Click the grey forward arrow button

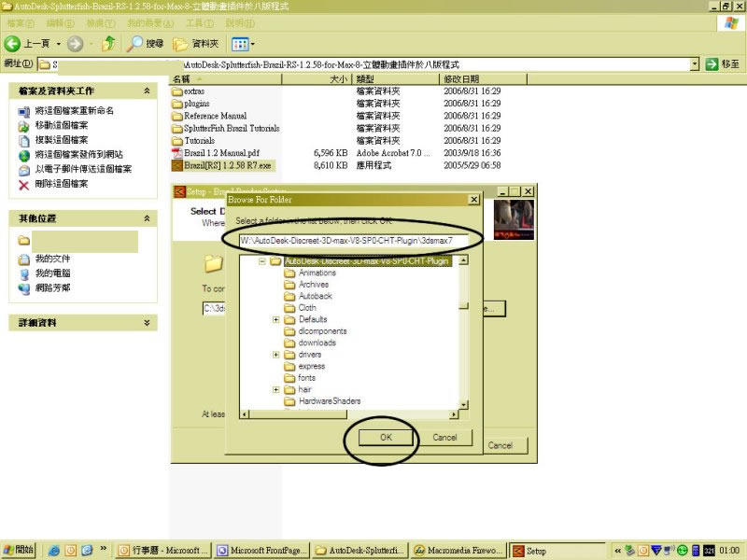pos(75,44)
